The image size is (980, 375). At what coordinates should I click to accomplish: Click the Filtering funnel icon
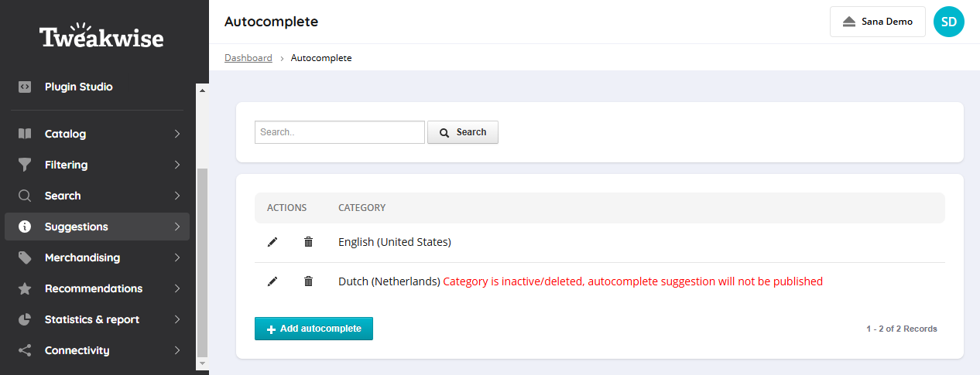coord(25,165)
